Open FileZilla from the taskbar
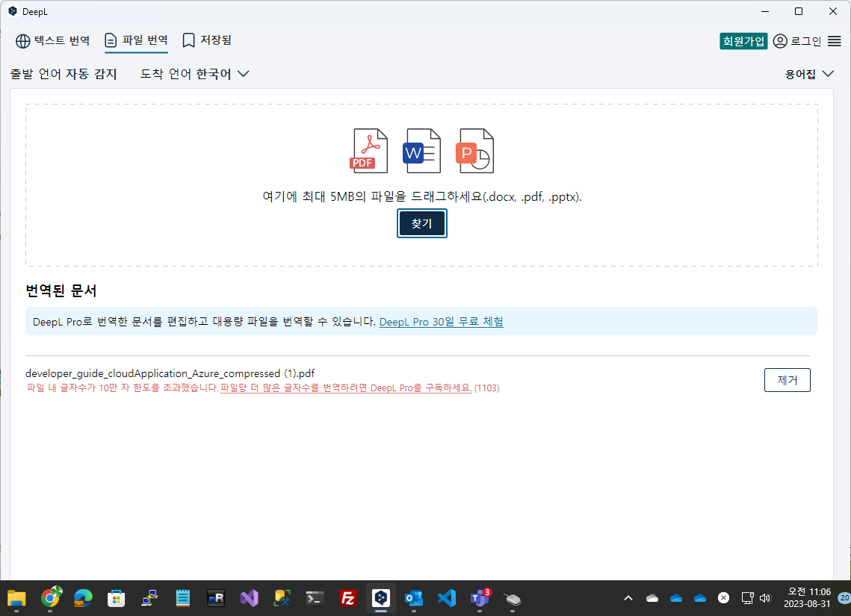Screen dimensions: 851x616 point(347,598)
